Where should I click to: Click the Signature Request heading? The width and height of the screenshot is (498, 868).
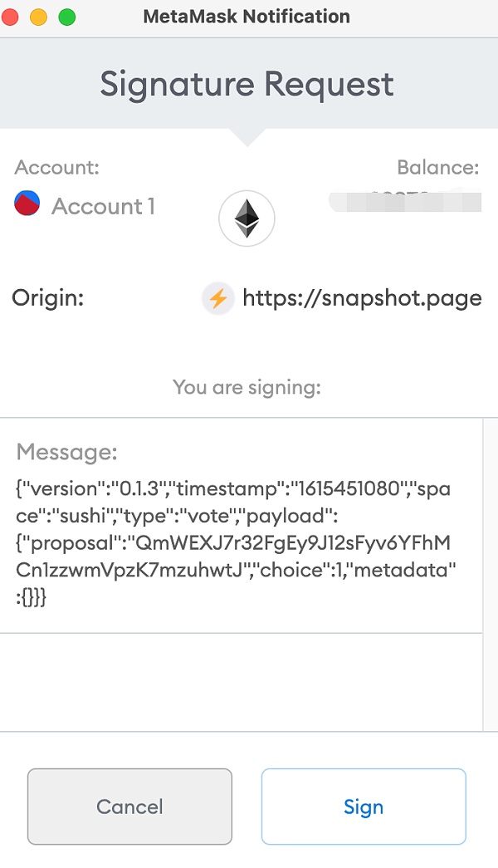click(x=247, y=85)
